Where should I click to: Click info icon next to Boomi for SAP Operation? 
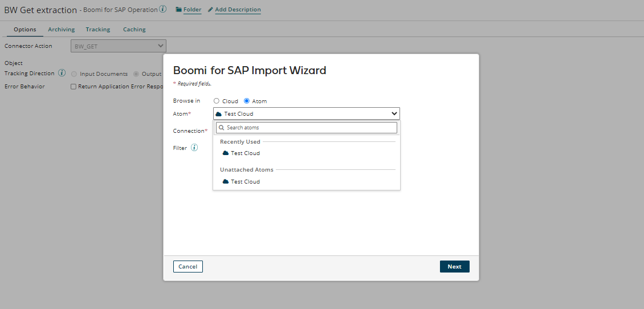[x=163, y=9]
